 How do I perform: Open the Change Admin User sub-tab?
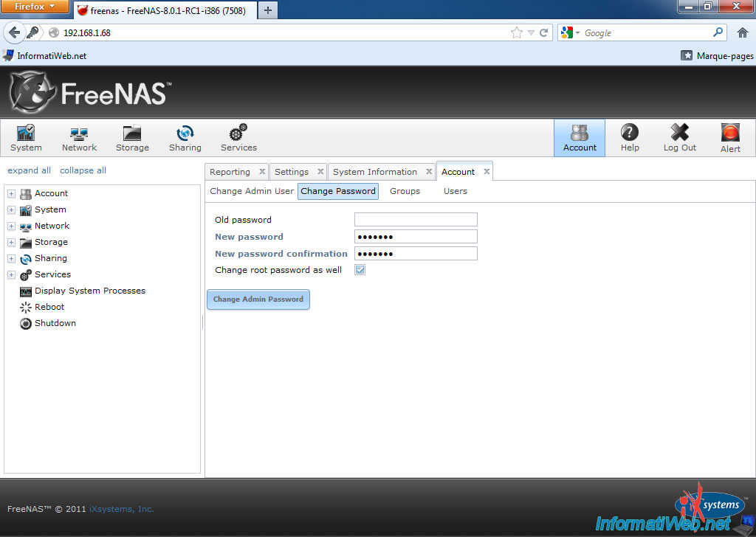point(252,191)
